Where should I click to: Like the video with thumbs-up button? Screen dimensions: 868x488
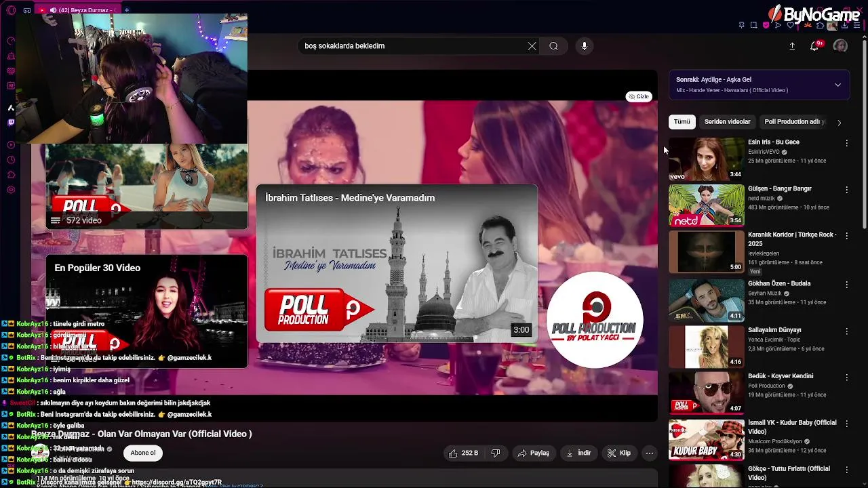click(465, 453)
